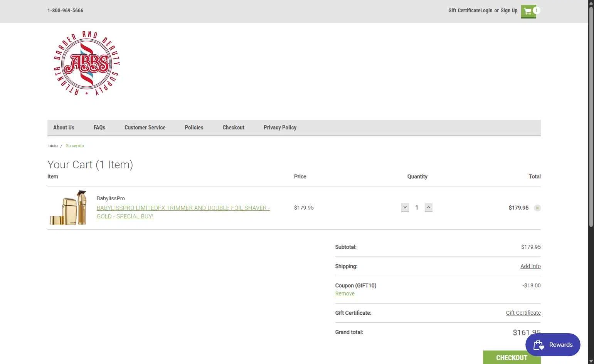The height and width of the screenshot is (364, 594).
Task: Click Add Info for shipping
Action: 530,266
